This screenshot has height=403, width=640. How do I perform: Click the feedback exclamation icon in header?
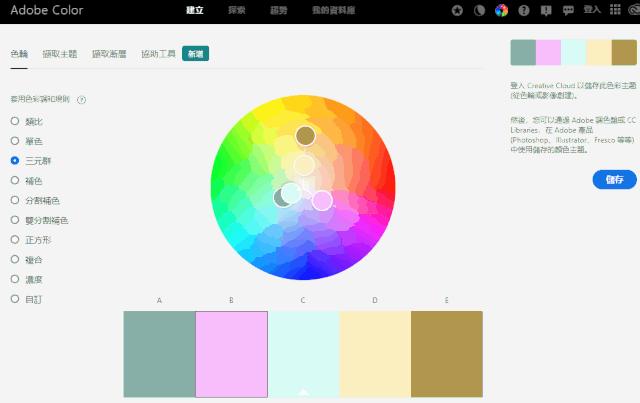tap(546, 11)
